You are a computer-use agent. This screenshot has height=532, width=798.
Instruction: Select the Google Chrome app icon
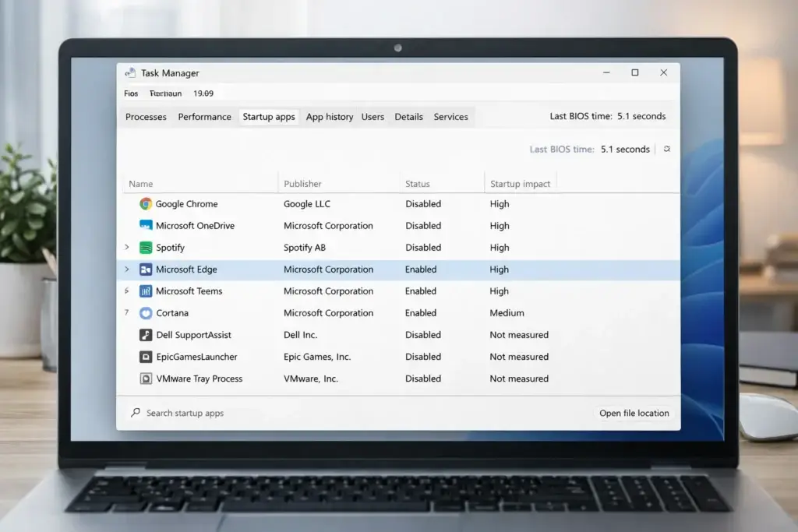145,203
